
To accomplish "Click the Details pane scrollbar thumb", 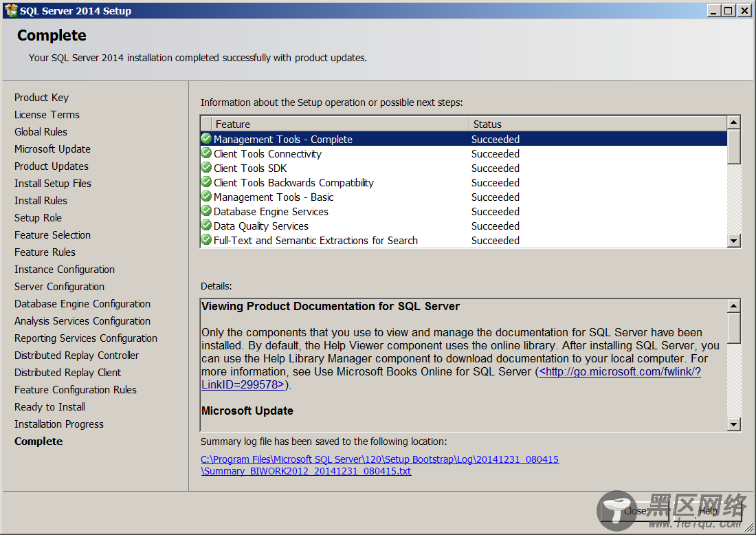I will [733, 328].
